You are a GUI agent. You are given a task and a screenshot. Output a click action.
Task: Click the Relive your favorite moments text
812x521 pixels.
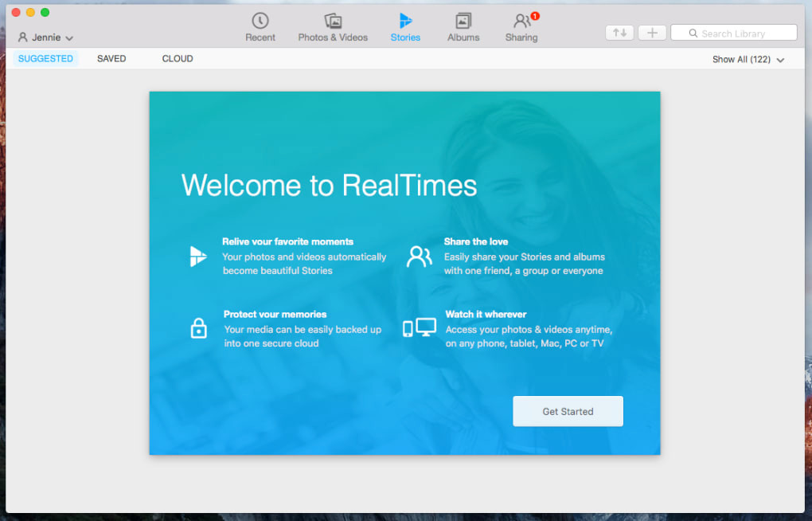[x=288, y=241]
